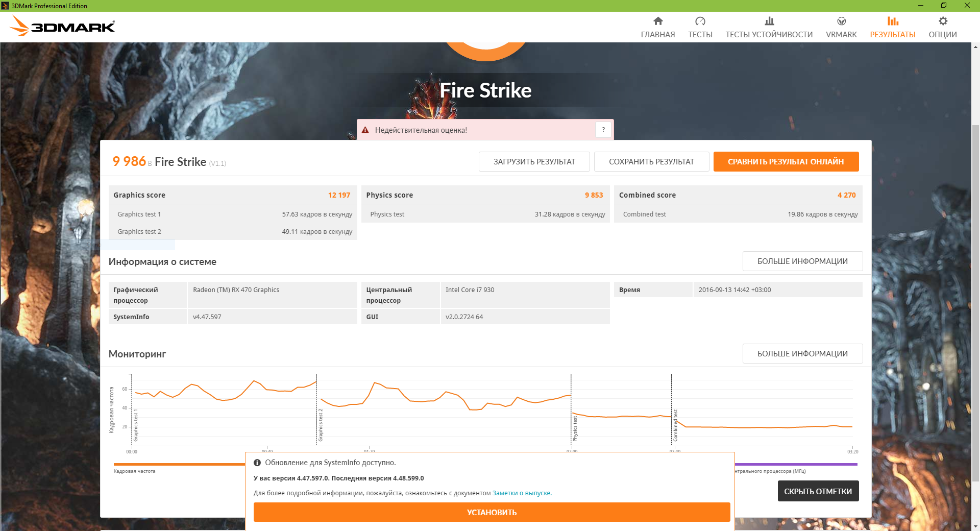This screenshot has height=531, width=980.
Task: Click the 3DMark app icon in title bar
Action: (5, 6)
